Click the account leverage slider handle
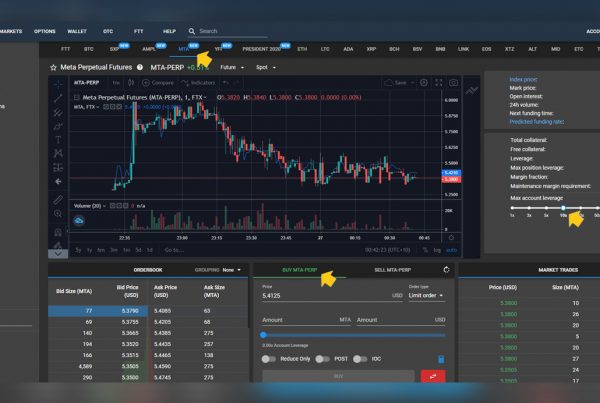This screenshot has height=403, width=600. 563,208
